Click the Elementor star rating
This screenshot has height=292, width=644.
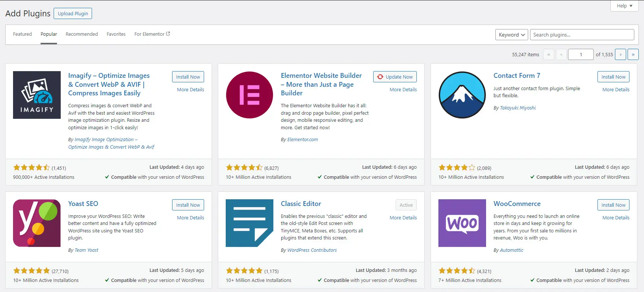(244, 168)
